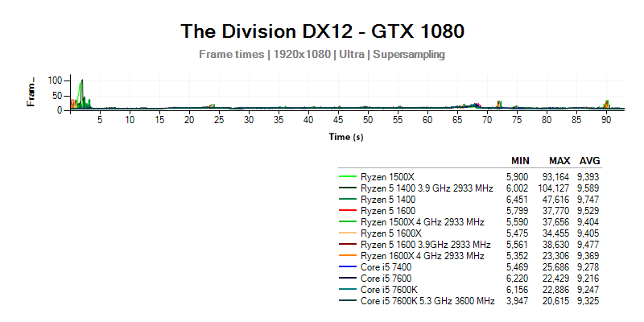
Task: Select Ryzen 1500X 4 GHz 2933 MHz entry
Action: click(423, 222)
